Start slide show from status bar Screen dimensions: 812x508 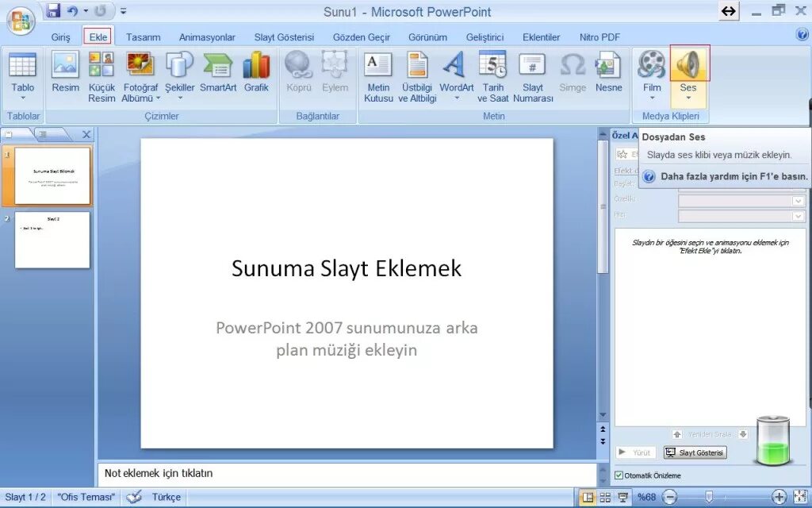coord(623,498)
